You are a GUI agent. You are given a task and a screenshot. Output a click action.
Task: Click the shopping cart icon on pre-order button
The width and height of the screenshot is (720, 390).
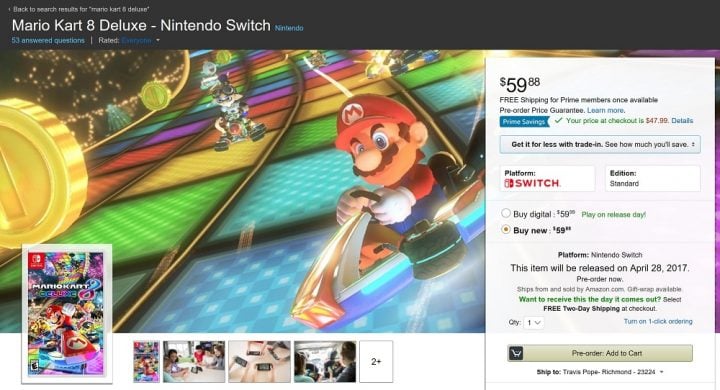pyautogui.click(x=516, y=353)
